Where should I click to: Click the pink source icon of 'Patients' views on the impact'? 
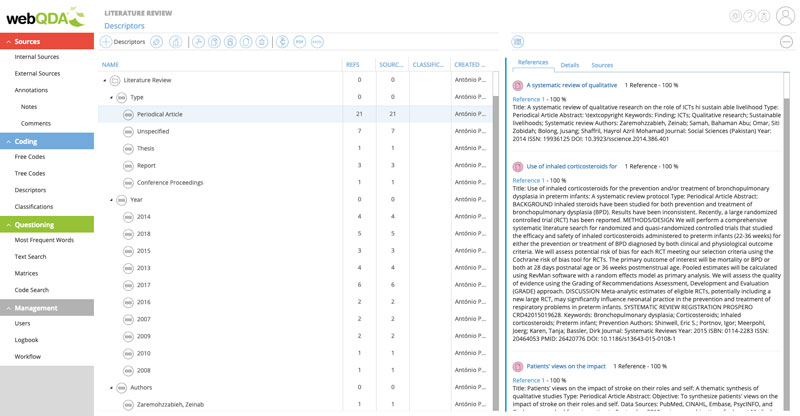pos(518,366)
